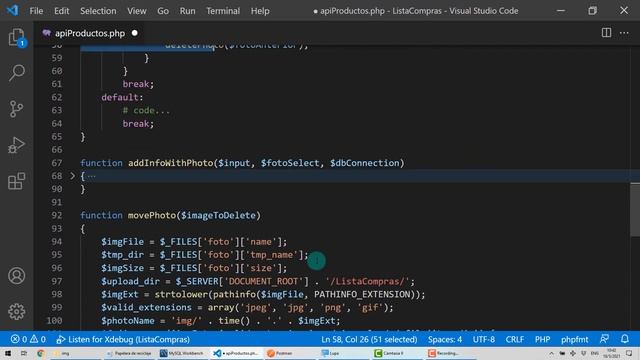
Task: Click strtolower on line 98
Action: (181, 294)
